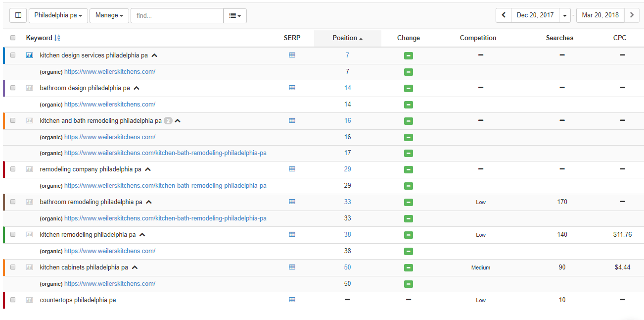The height and width of the screenshot is (320, 644).
Task: Toggle the column layout panel icon
Action: (18, 15)
